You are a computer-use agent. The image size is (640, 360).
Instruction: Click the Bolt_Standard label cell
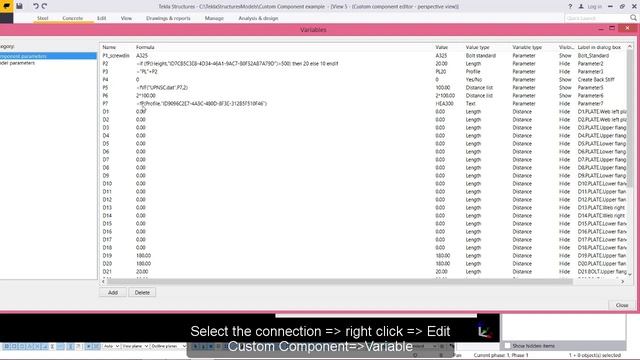(593, 56)
